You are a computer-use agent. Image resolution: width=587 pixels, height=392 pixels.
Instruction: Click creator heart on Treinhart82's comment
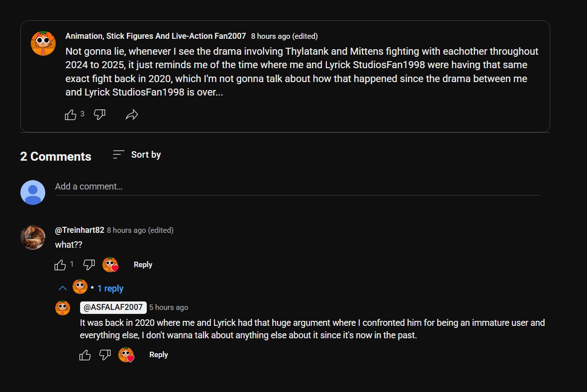(x=110, y=265)
